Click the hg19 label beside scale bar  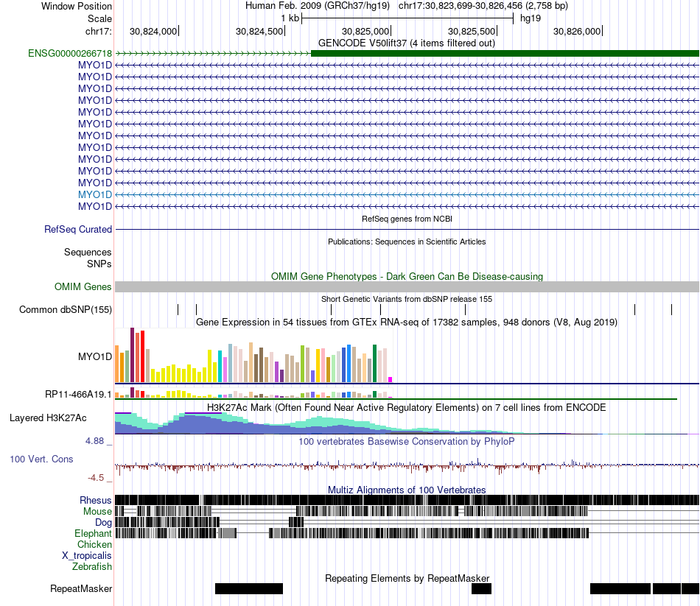tap(531, 18)
